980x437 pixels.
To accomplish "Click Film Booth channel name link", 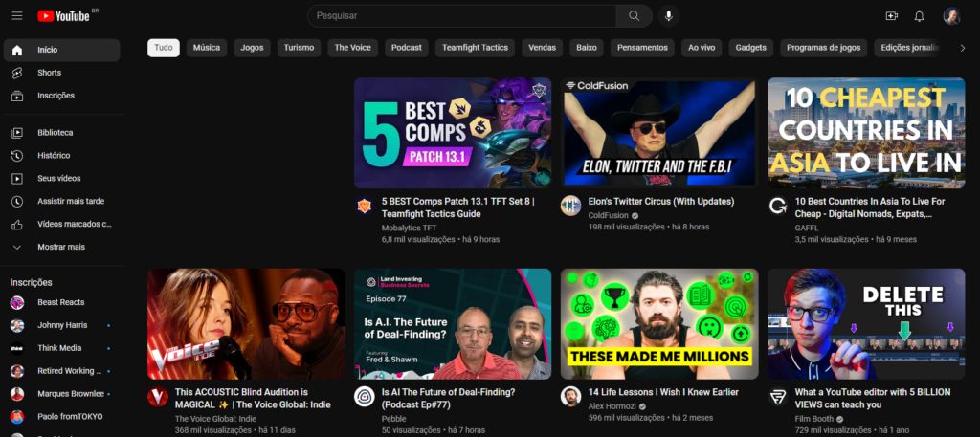I will tap(815, 419).
